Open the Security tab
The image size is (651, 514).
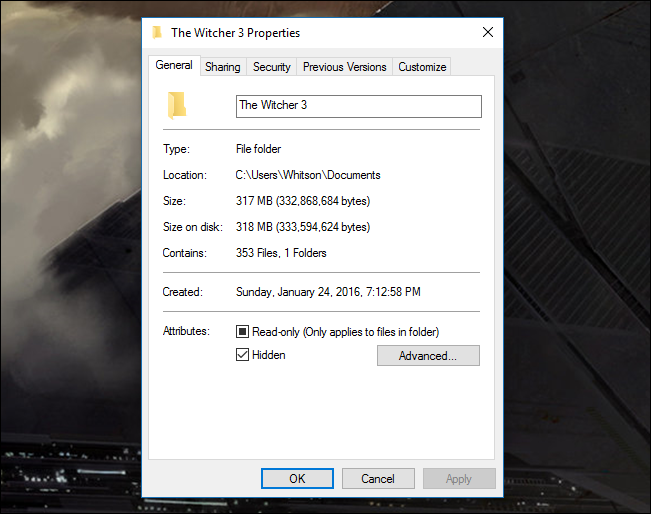272,67
